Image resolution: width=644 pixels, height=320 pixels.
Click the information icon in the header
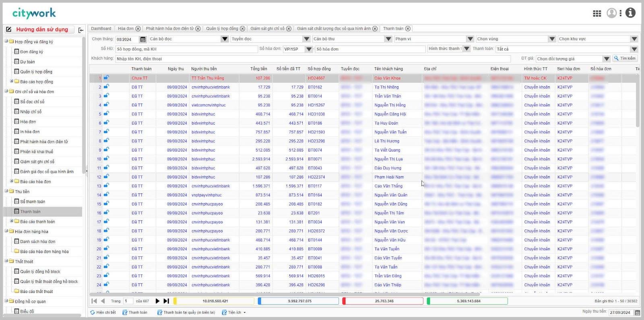pos(630,13)
